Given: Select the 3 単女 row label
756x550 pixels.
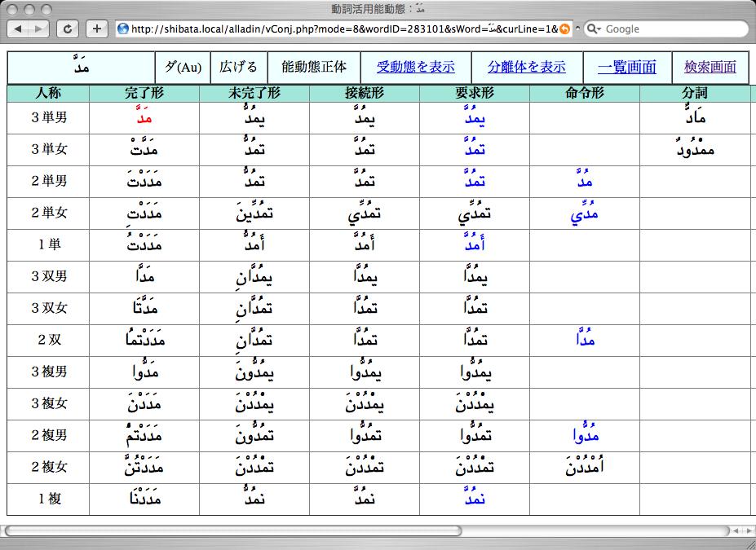Looking at the screenshot, I should pos(49,149).
